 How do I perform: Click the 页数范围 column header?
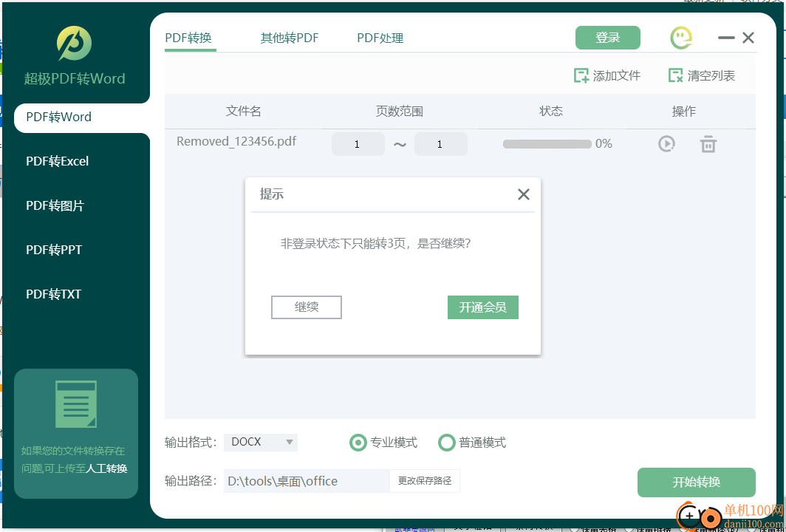pos(400,111)
